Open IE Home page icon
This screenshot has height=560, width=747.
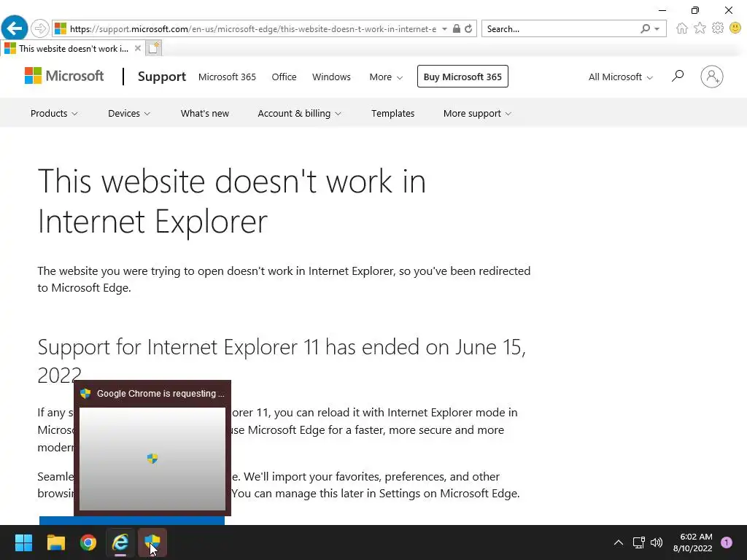pyautogui.click(x=682, y=28)
